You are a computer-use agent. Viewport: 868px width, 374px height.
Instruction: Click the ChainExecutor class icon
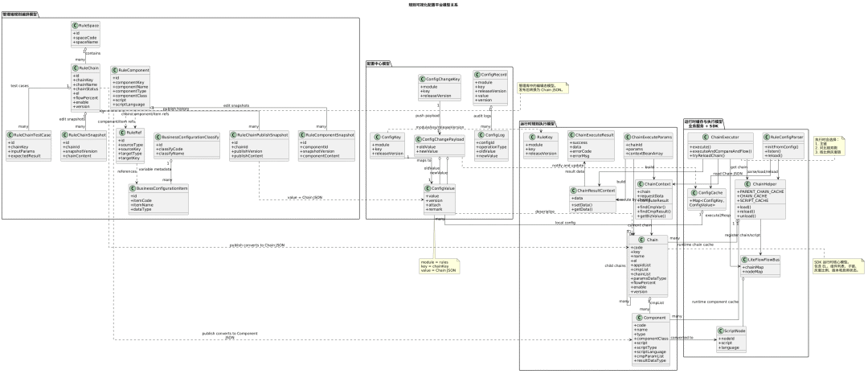point(706,137)
